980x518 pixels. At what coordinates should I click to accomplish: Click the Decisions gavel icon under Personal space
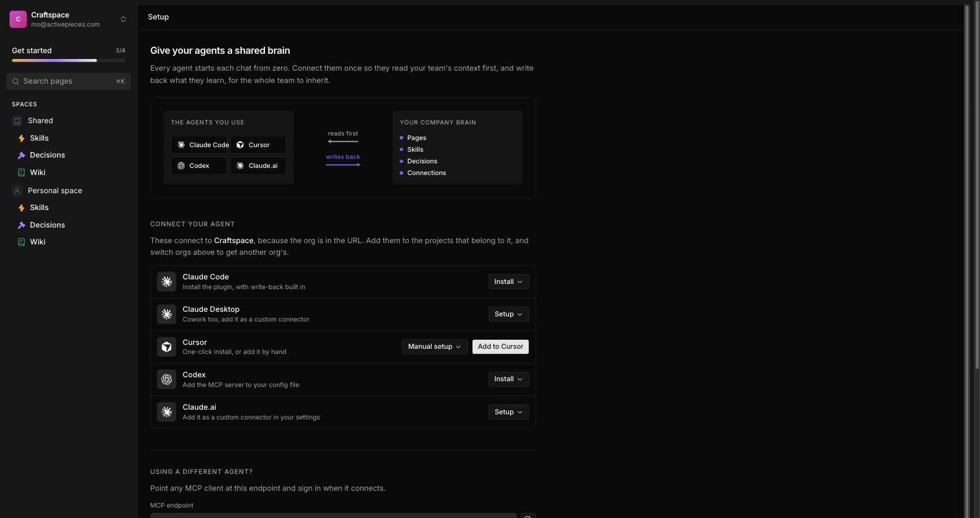[21, 225]
